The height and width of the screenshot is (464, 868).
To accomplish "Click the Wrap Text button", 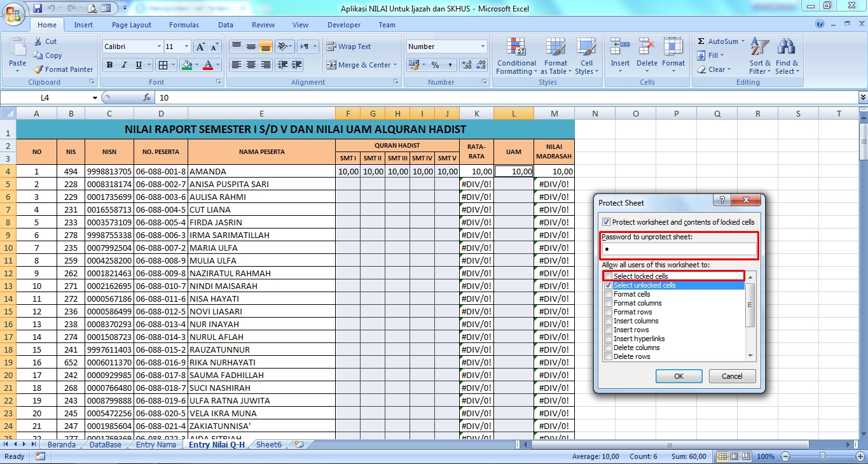I will click(348, 46).
